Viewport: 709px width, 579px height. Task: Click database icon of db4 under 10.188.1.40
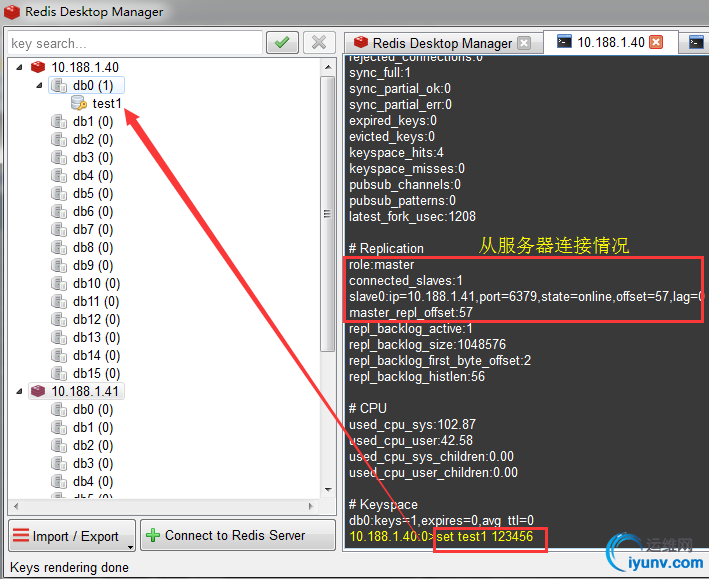[59, 176]
